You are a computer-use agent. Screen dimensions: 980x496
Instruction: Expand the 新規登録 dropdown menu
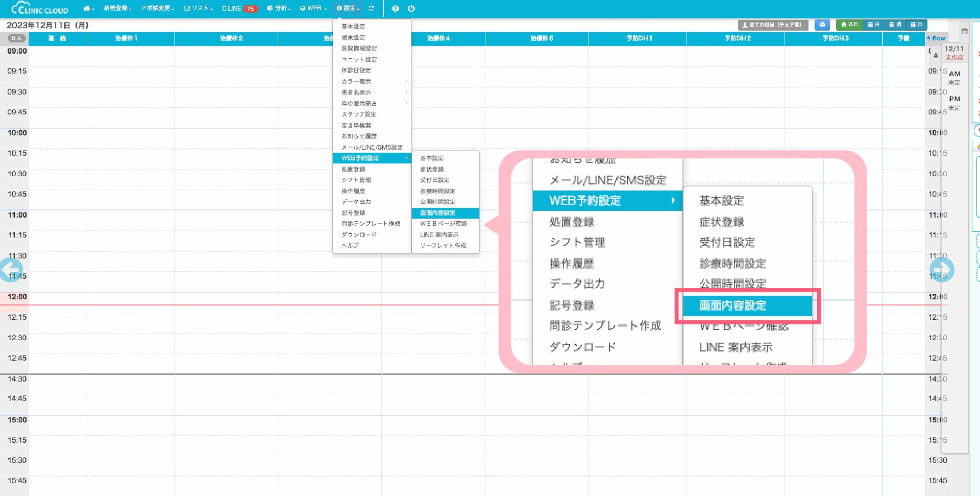117,9
